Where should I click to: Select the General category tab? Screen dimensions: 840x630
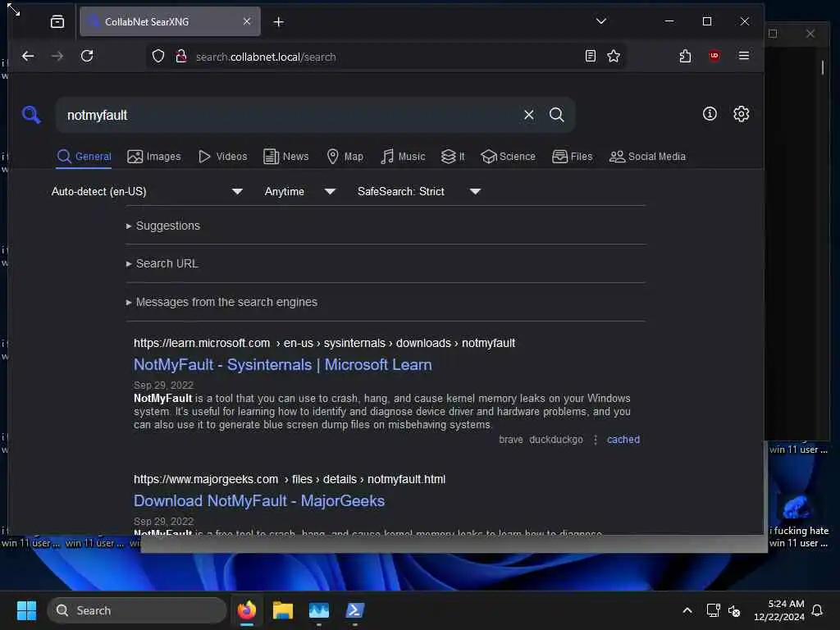pyautogui.click(x=84, y=157)
